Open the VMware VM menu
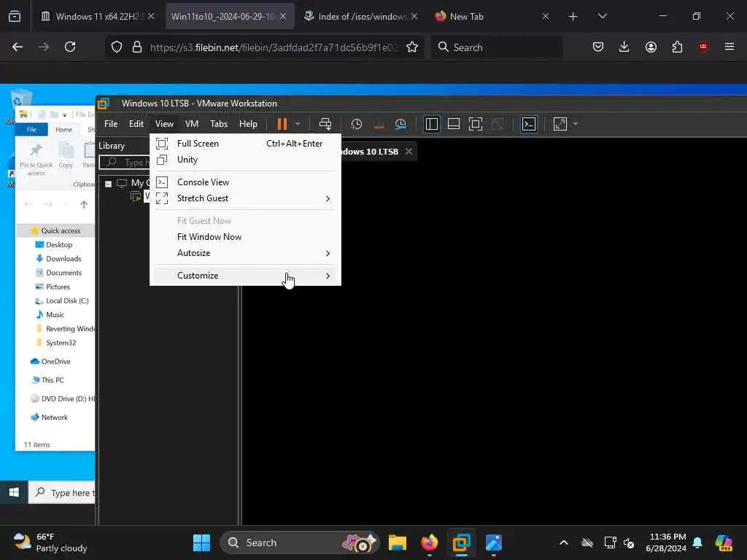This screenshot has width=747, height=560. click(192, 124)
